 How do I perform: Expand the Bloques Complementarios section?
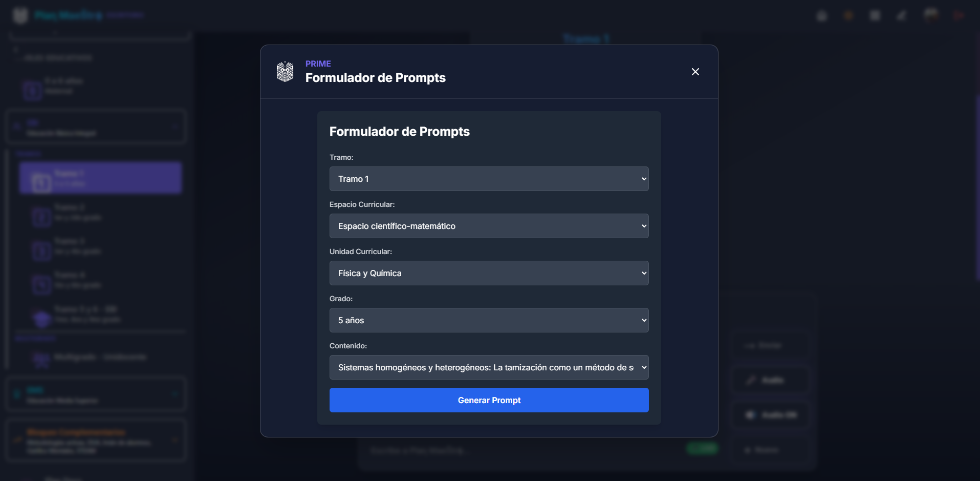tap(96, 441)
